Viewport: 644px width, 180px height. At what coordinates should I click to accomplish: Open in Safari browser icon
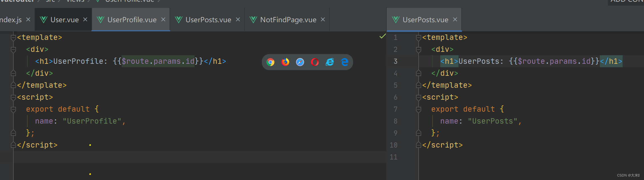300,62
